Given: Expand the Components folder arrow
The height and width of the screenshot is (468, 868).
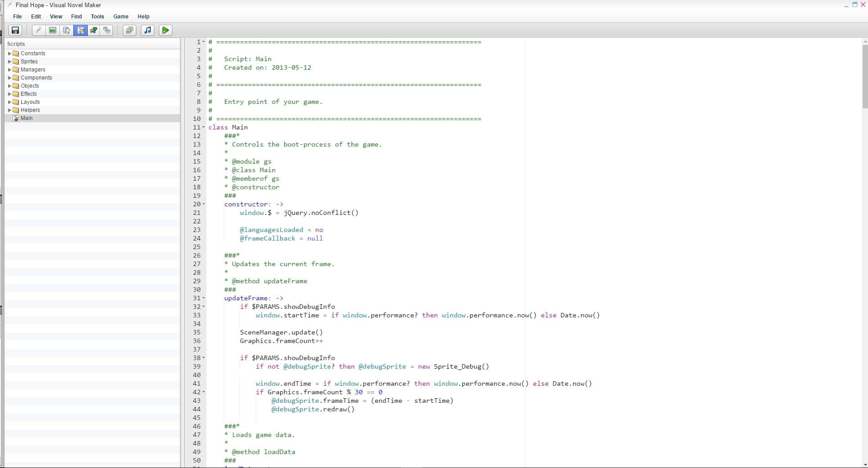Looking at the screenshot, I should tap(10, 78).
